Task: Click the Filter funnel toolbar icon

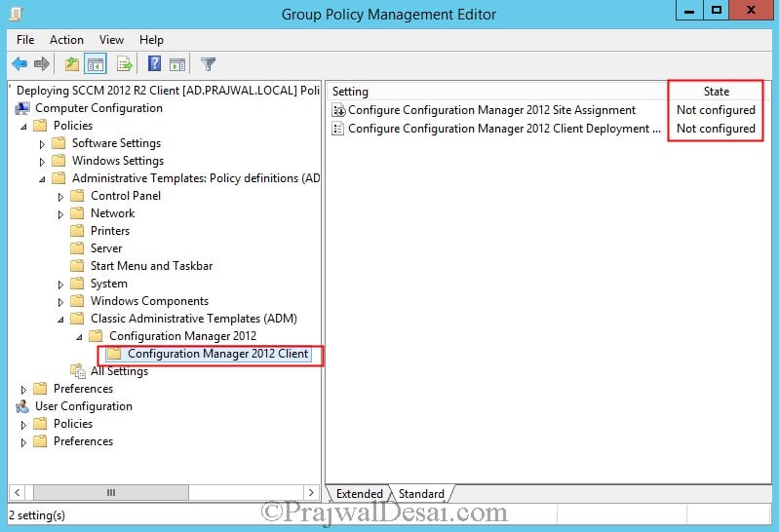Action: (209, 64)
